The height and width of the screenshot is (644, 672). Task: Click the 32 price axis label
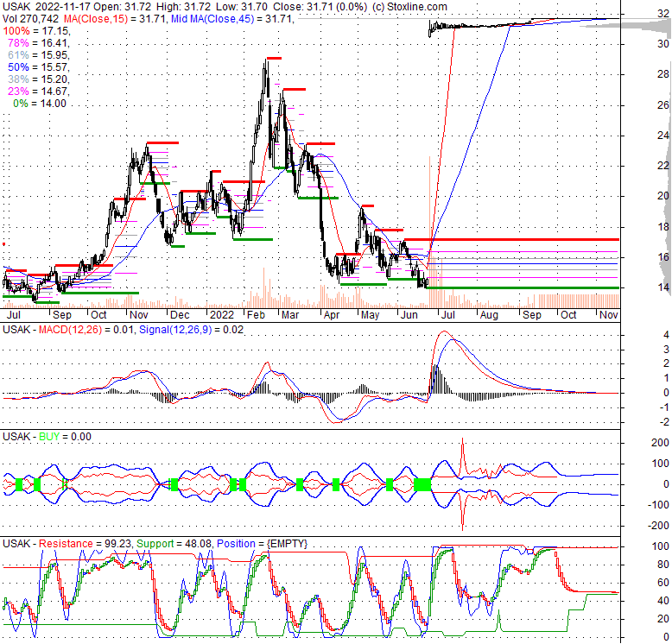pos(663,14)
